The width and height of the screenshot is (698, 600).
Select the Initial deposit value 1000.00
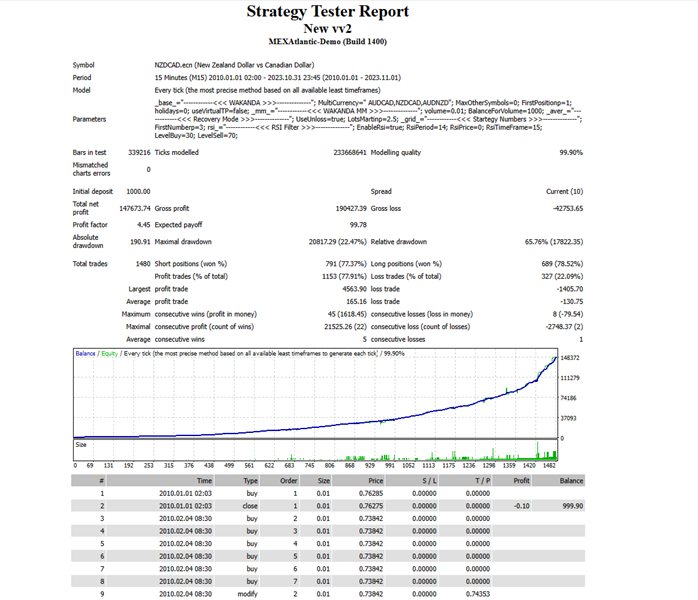[138, 191]
